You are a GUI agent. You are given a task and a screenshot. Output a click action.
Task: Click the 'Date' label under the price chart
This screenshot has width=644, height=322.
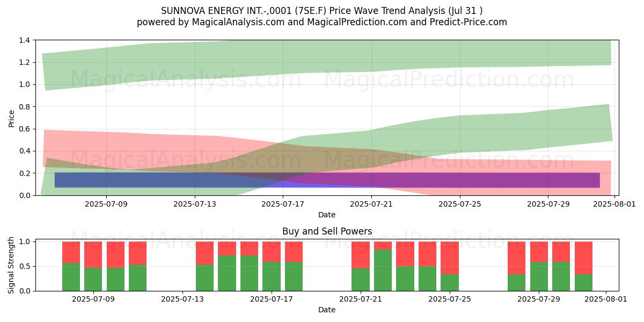[x=327, y=215]
